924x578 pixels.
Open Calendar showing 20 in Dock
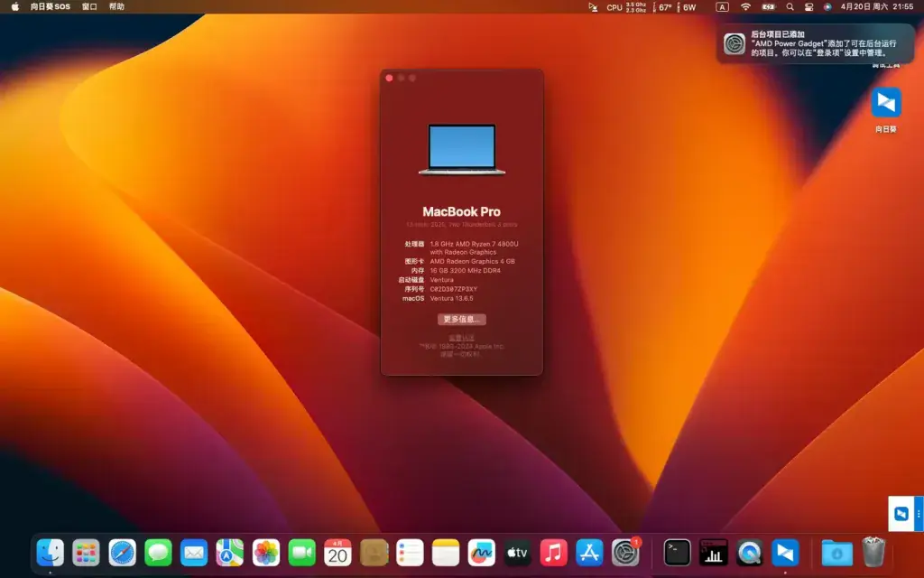(x=337, y=553)
